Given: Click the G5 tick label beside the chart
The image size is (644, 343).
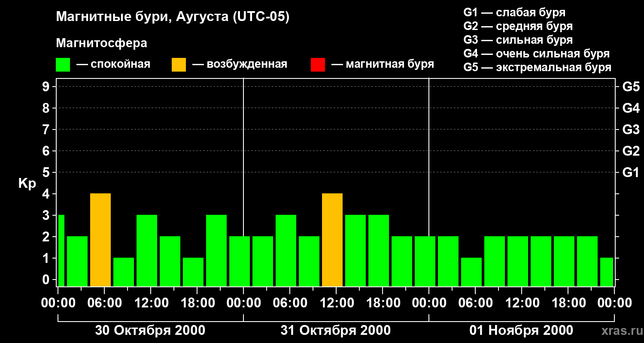Looking at the screenshot, I should point(631,87).
